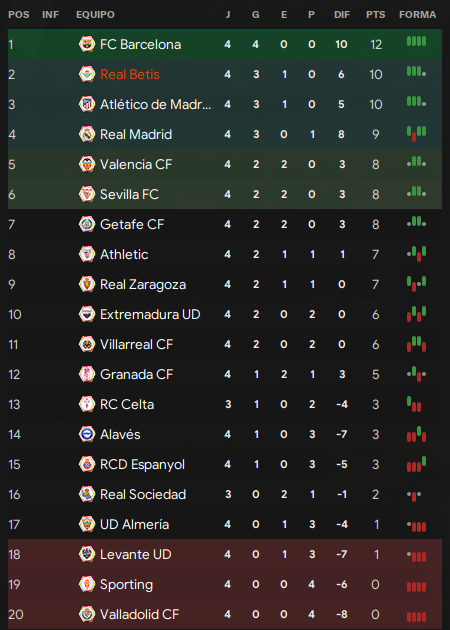Sort table by PTS column header
The width and height of the screenshot is (450, 630).
pos(376,15)
